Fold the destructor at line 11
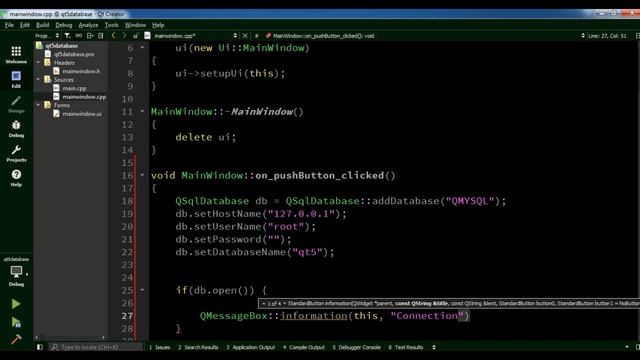 click(142, 111)
